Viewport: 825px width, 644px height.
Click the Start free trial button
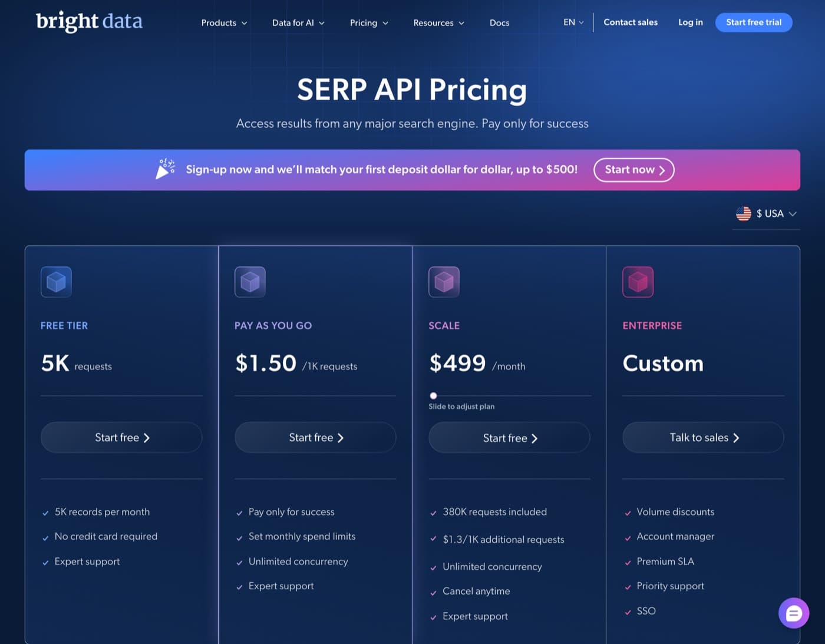pyautogui.click(x=754, y=22)
